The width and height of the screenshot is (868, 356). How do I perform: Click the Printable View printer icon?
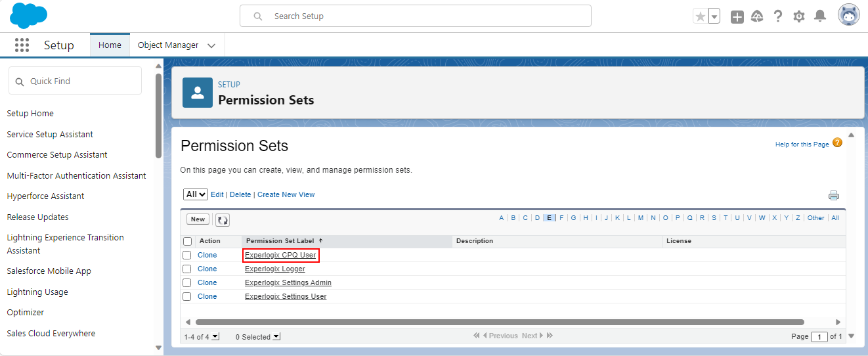[x=834, y=195]
